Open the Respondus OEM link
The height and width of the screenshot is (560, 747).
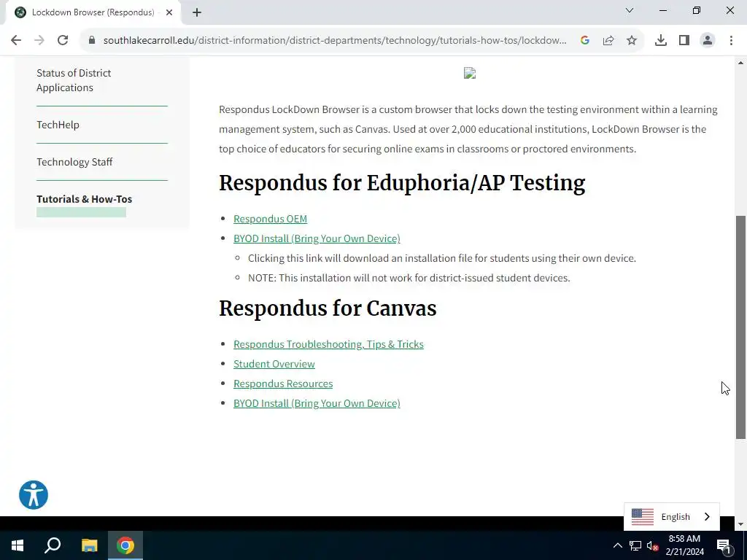tap(270, 219)
